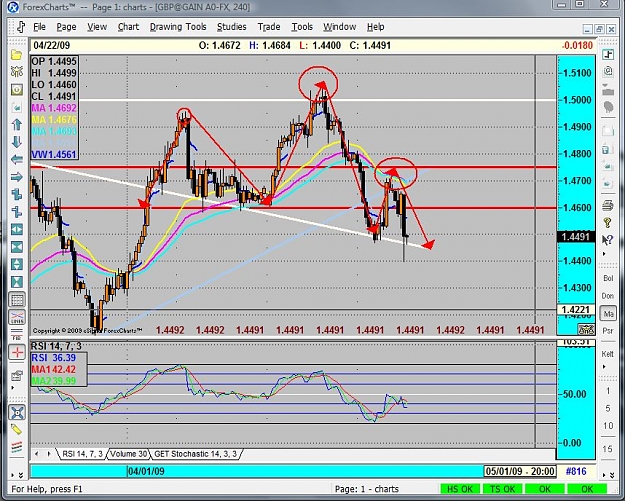Click the scroll chart up arrow
625x501 pixels.
[17, 124]
